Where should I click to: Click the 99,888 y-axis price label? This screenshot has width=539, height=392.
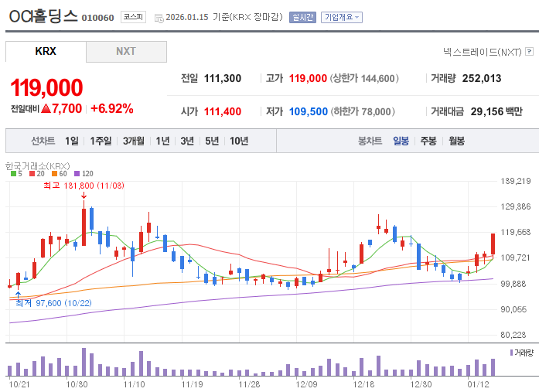click(x=513, y=284)
